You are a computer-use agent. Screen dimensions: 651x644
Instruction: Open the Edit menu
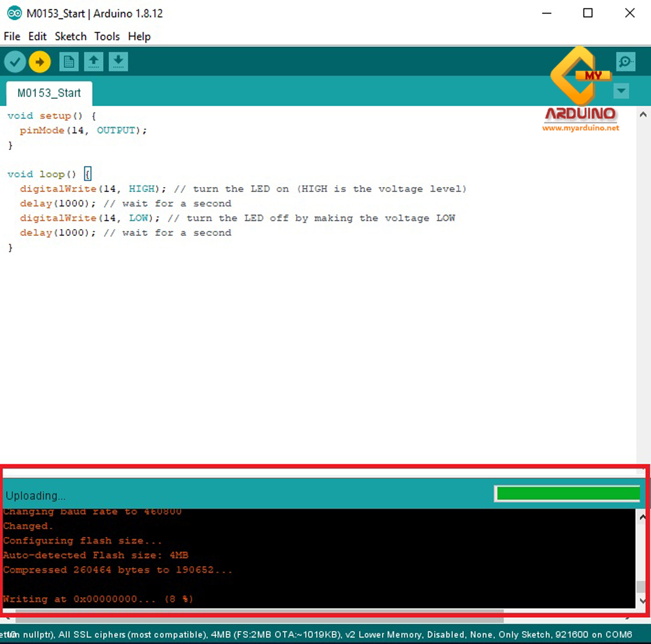37,36
